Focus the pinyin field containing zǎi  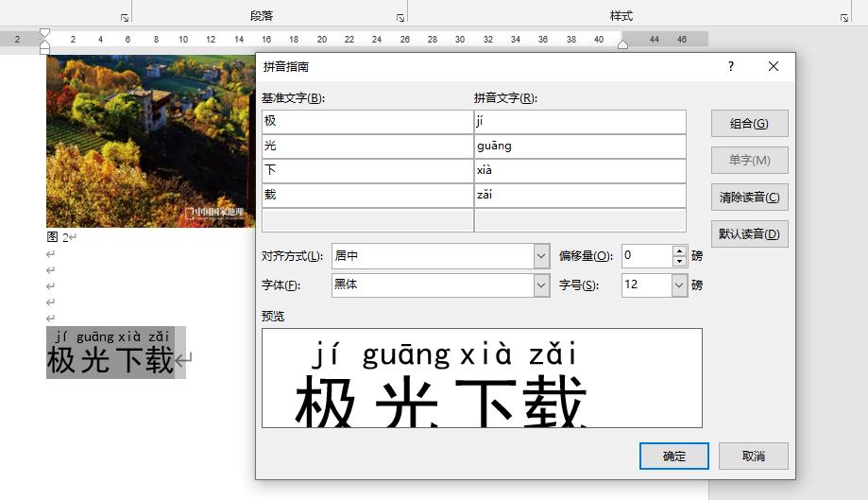580,196
